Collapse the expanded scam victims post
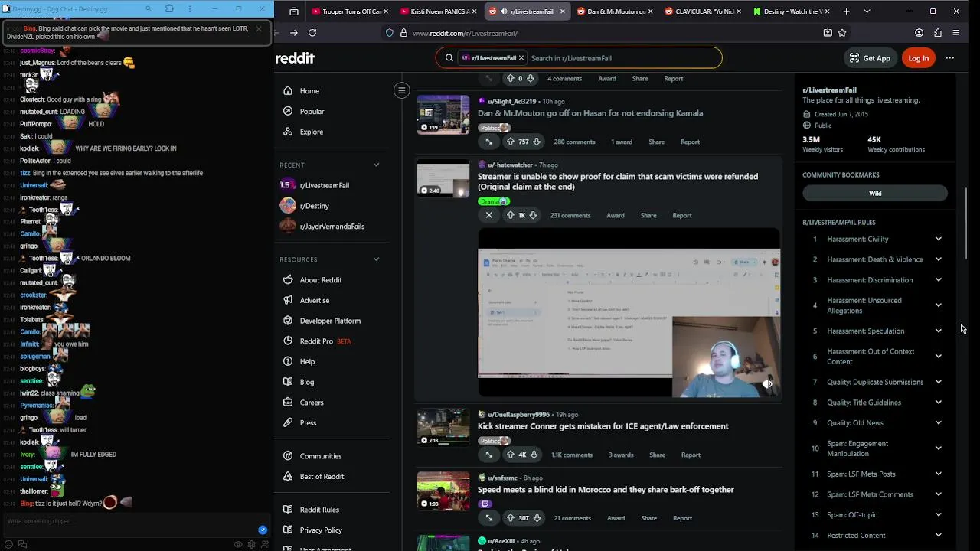This screenshot has height=551, width=980. point(489,215)
